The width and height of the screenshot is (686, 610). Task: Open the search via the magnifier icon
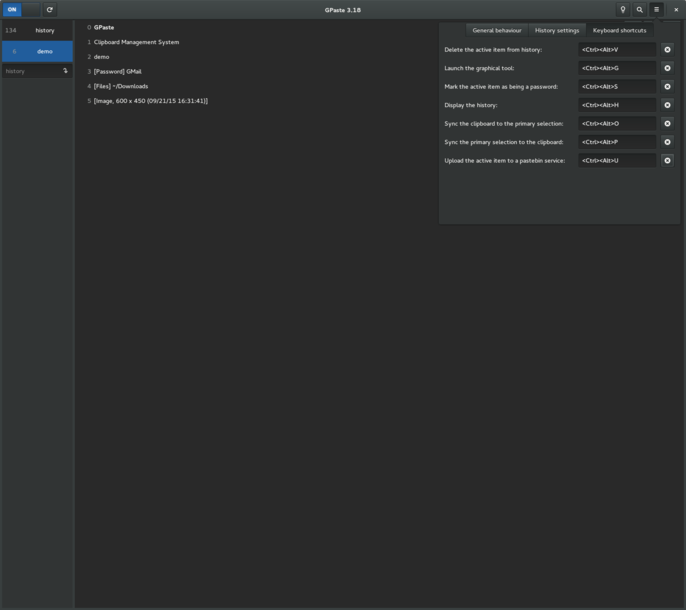[640, 10]
